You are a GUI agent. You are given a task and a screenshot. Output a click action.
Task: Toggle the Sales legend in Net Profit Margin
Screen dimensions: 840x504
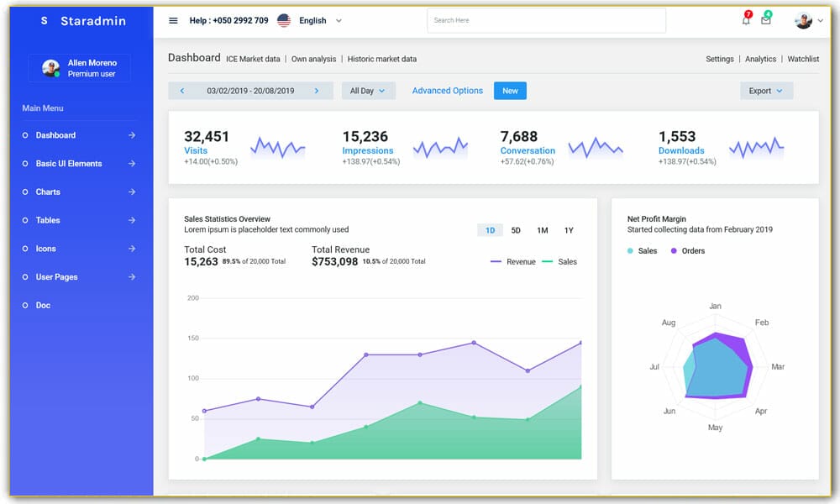coord(642,251)
